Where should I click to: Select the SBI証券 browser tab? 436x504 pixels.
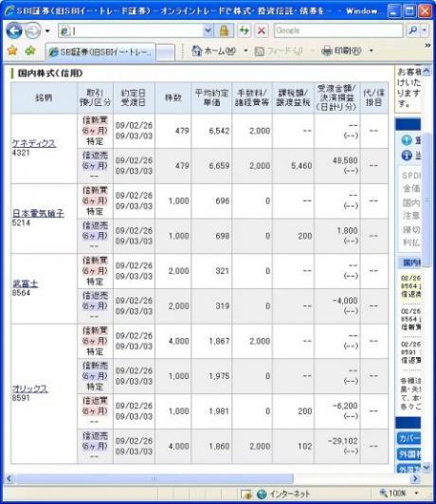point(100,52)
